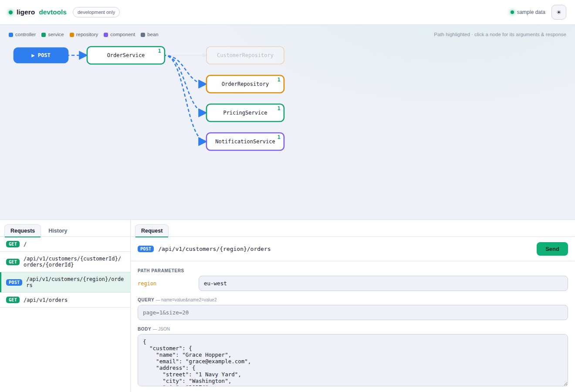Click the arrowhead pointing to PricingService
Screen dimensions: 575x392
(202, 113)
